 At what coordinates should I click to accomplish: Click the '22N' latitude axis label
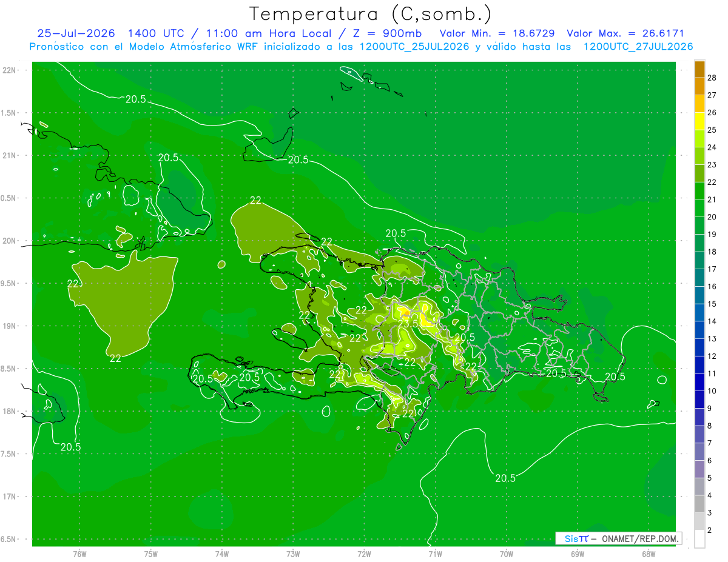[x=9, y=70]
